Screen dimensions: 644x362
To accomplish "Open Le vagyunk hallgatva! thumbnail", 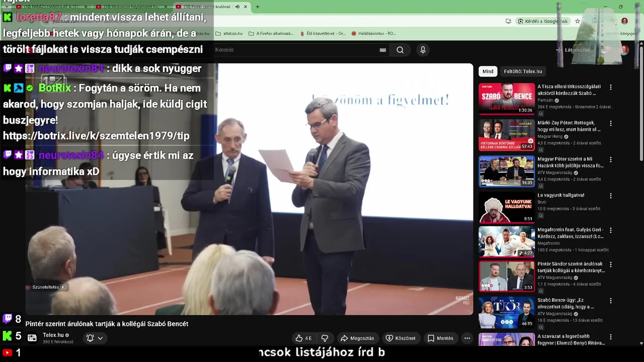I will [x=506, y=208].
